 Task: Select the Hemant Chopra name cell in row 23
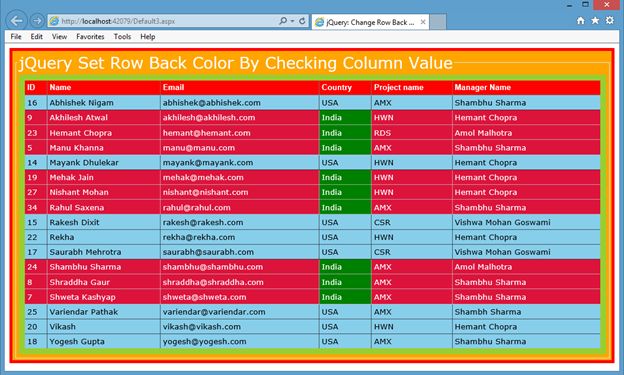click(x=103, y=133)
